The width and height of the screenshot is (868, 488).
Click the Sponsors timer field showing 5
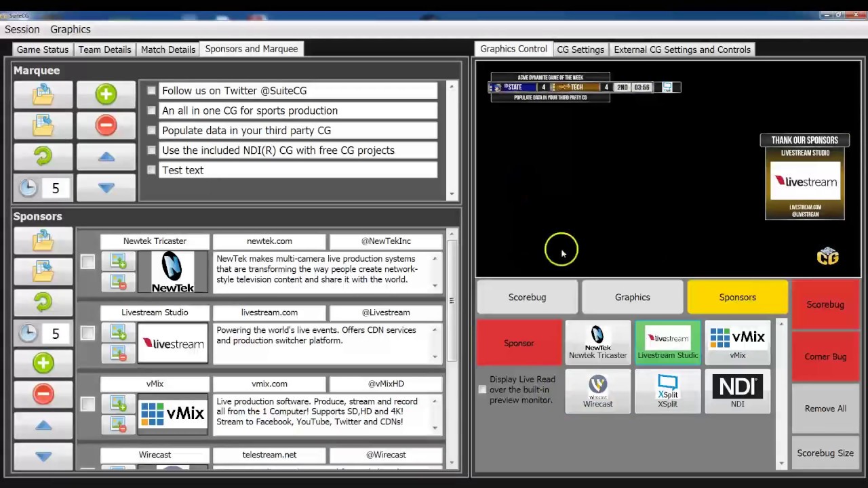point(56,333)
